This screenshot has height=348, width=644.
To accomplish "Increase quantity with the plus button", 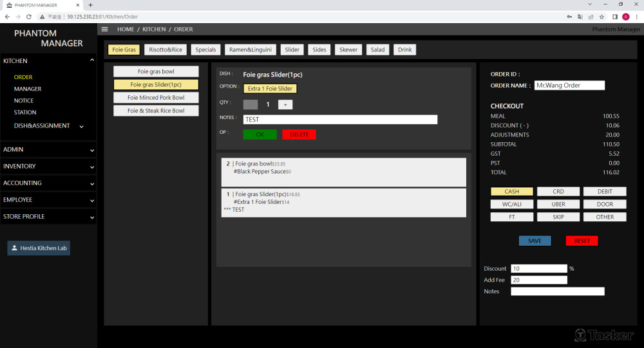I will pos(285,104).
